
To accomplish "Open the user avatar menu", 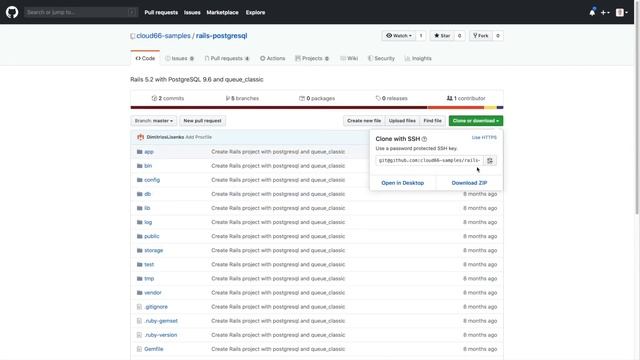I will 622,13.
